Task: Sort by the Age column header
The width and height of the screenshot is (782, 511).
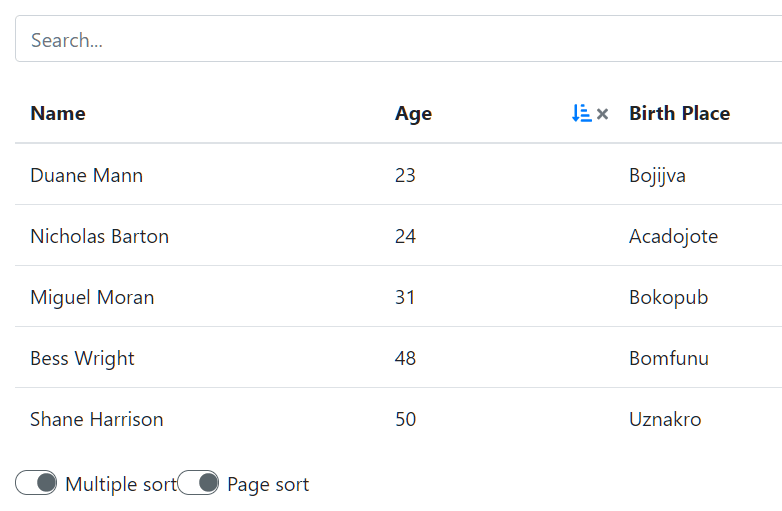Action: (x=413, y=114)
